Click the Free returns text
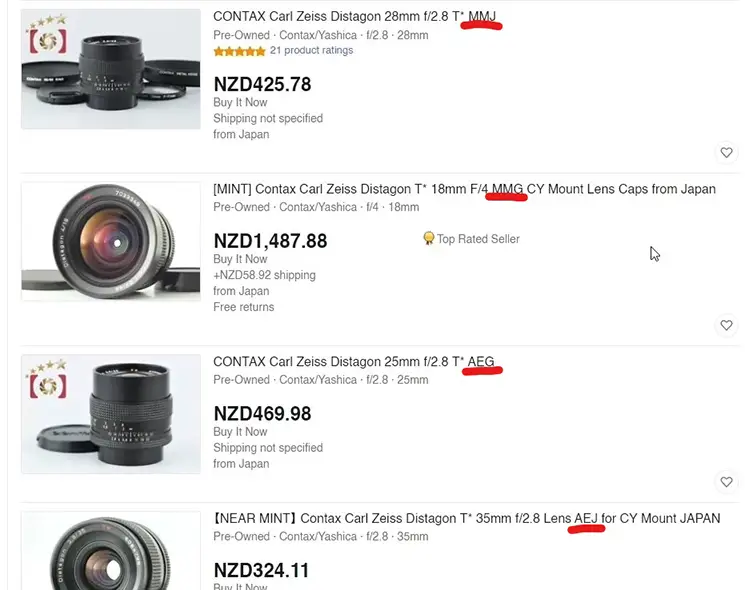Screen dimensions: 745x590 (x=243, y=307)
